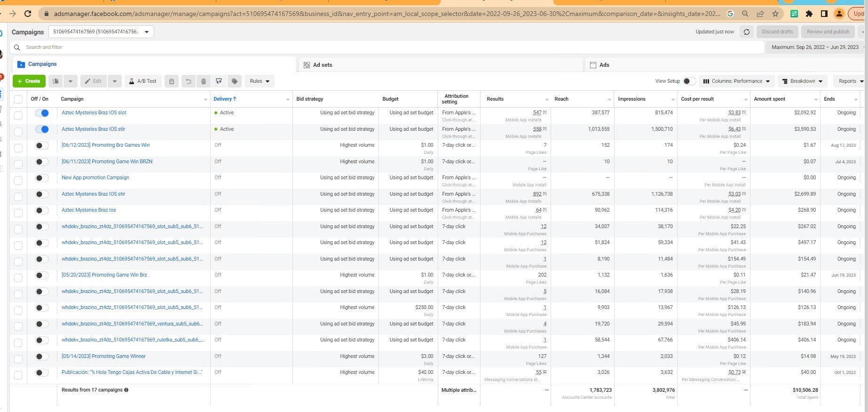This screenshot has width=868, height=412.
Task: Switch on the View Setup toggle
Action: pyautogui.click(x=689, y=81)
